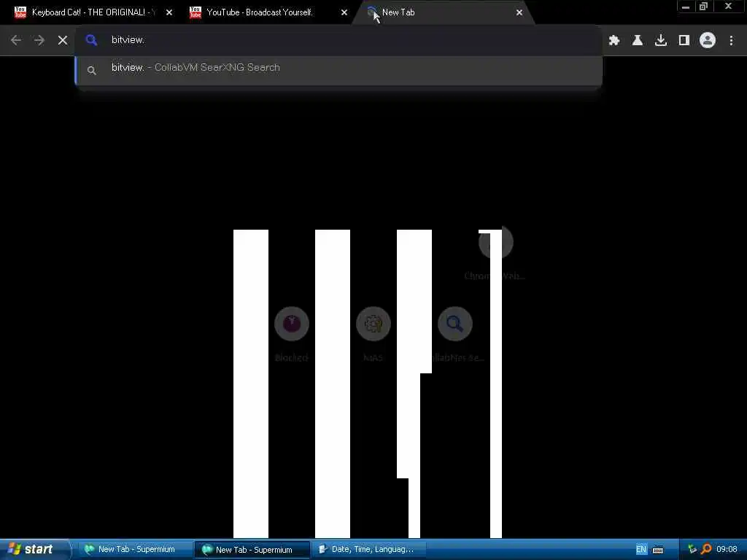
Task: Open the three-dot browser menu
Action: tap(731, 41)
